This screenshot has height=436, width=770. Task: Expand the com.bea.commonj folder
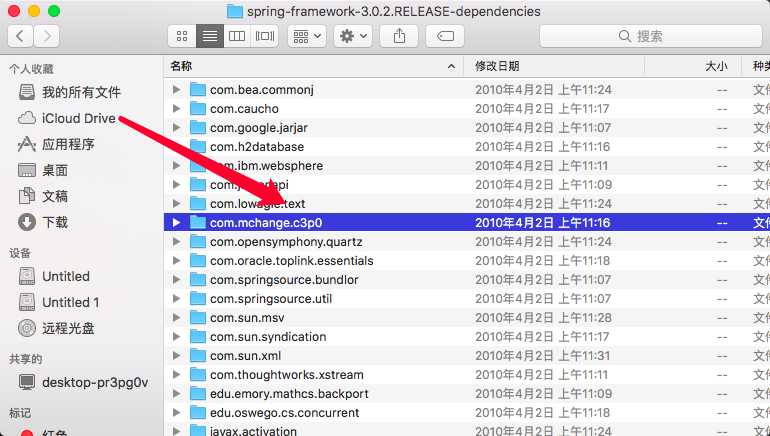pyautogui.click(x=176, y=89)
